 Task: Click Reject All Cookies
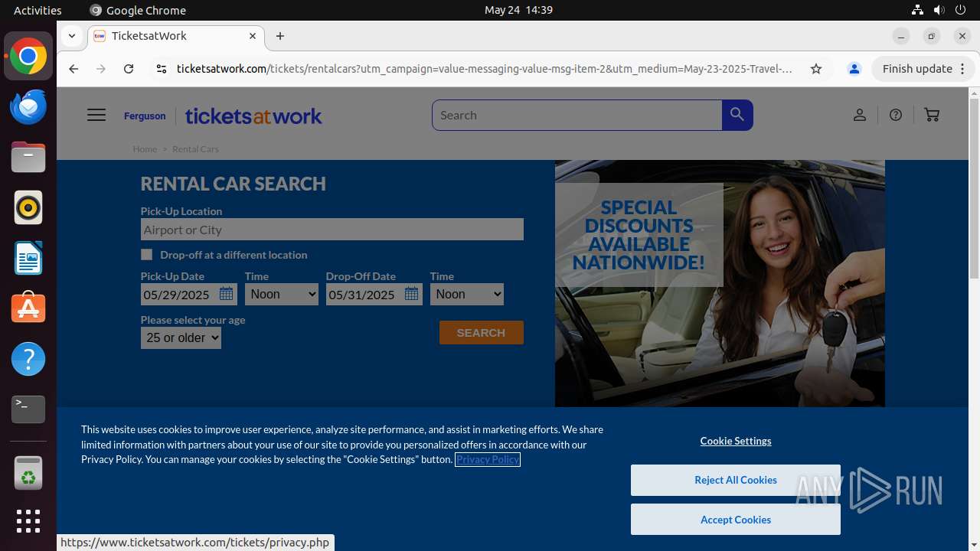tap(736, 480)
